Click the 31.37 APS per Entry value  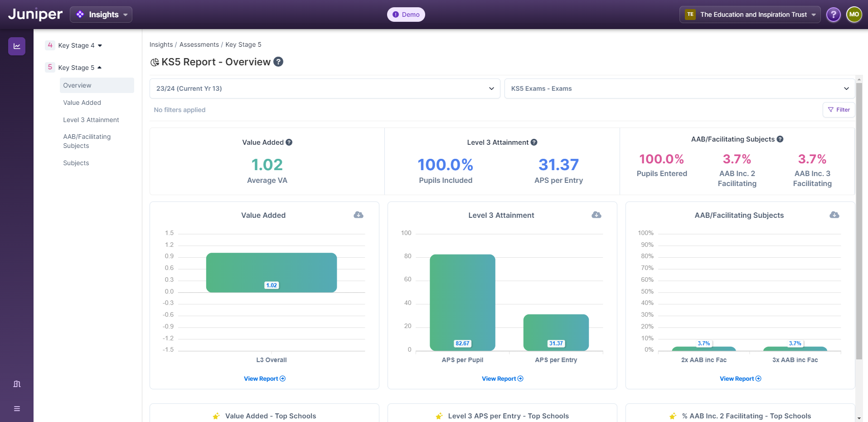pyautogui.click(x=558, y=165)
